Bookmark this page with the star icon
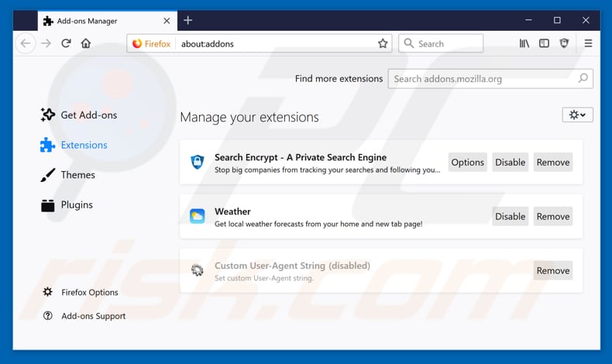612x364 pixels. tap(383, 43)
